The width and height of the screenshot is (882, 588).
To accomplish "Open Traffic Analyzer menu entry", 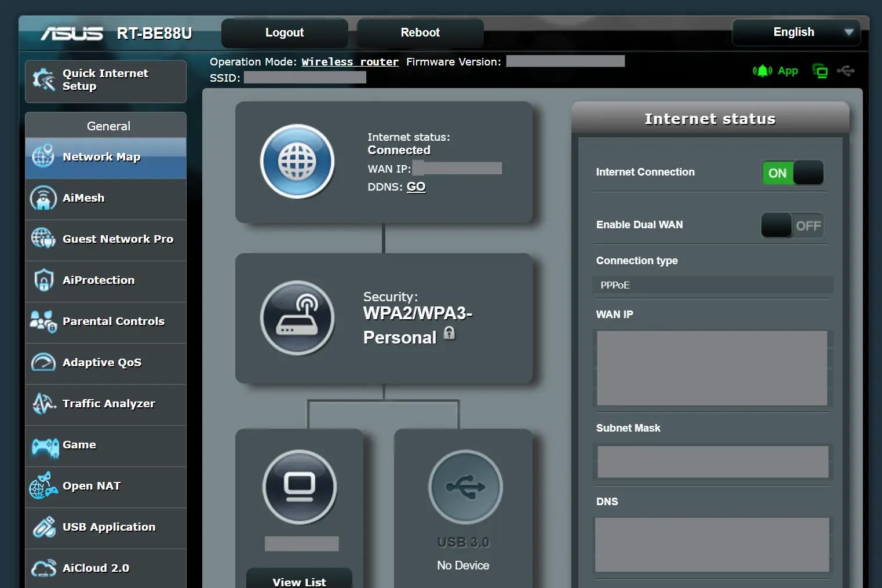I will pos(106,404).
